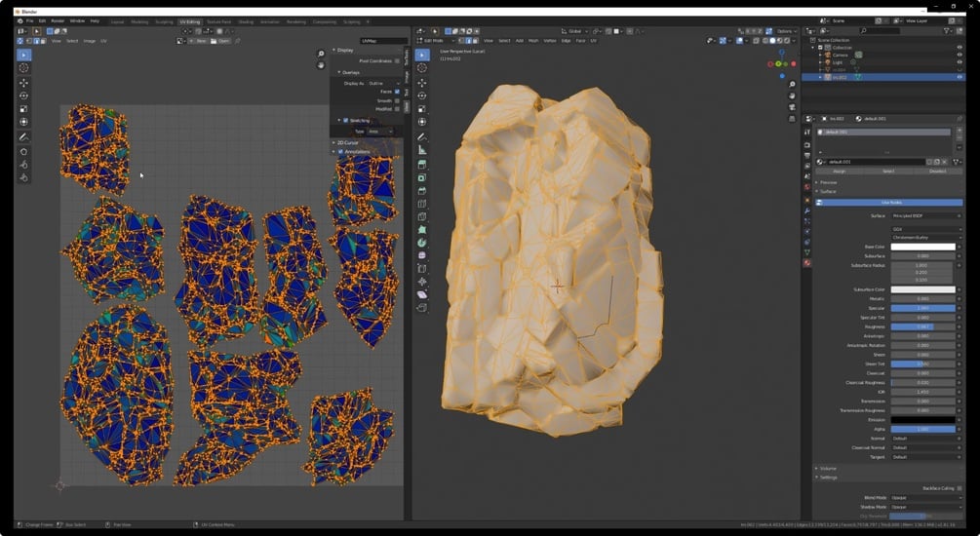Screen dimensions: 980x536
Task: Open the Display As Outline dropdown
Action: 384,83
